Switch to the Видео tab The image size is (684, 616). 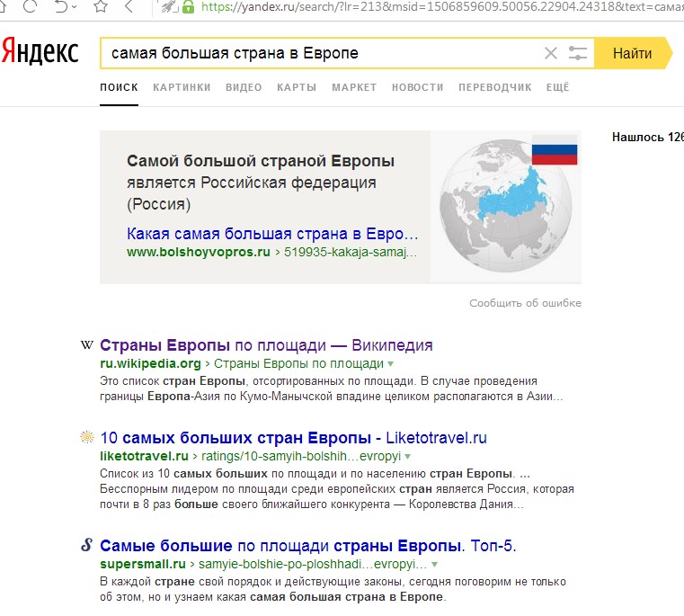(x=244, y=87)
